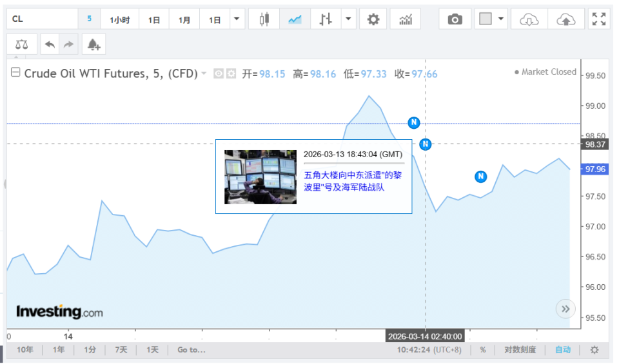Open the trading desk news thumbnail
Viewport: 619px width, 364px height.
click(x=260, y=177)
